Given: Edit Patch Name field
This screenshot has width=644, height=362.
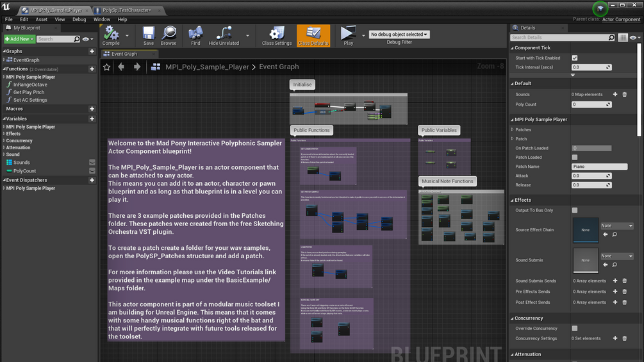Looking at the screenshot, I should 599,167.
